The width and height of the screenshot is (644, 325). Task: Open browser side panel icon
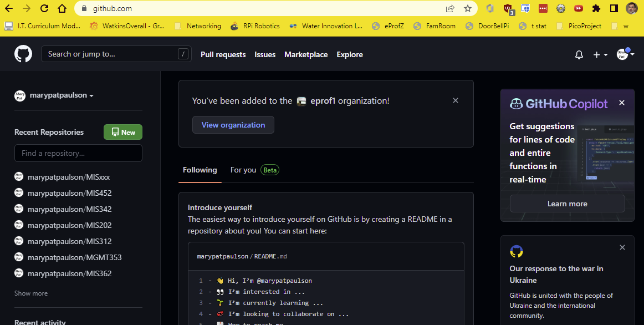[x=614, y=8]
